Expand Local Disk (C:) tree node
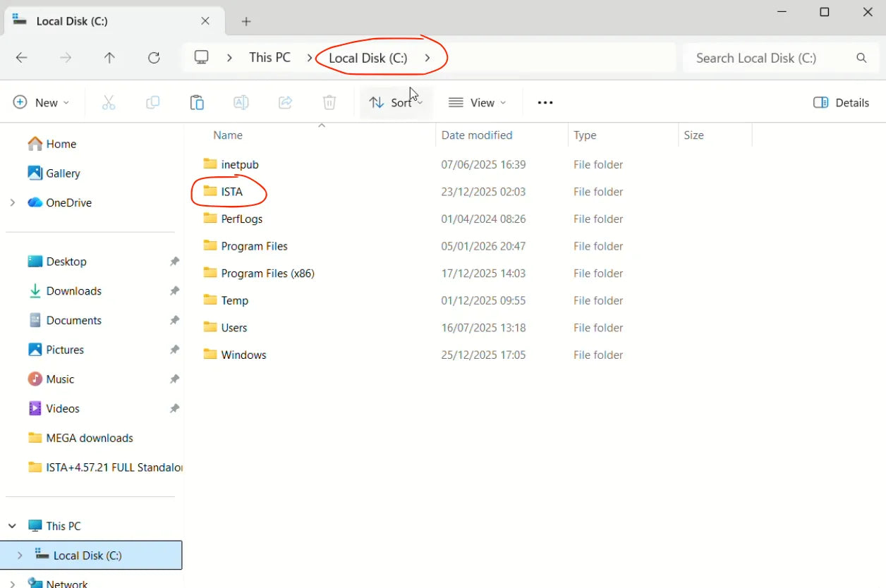Image resolution: width=886 pixels, height=588 pixels. point(20,556)
